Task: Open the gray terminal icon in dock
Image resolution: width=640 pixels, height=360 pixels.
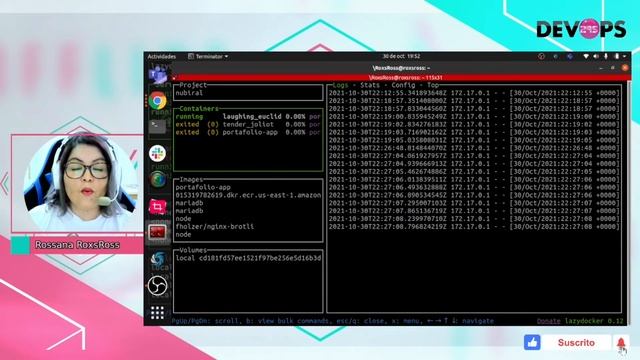Action: [158, 126]
